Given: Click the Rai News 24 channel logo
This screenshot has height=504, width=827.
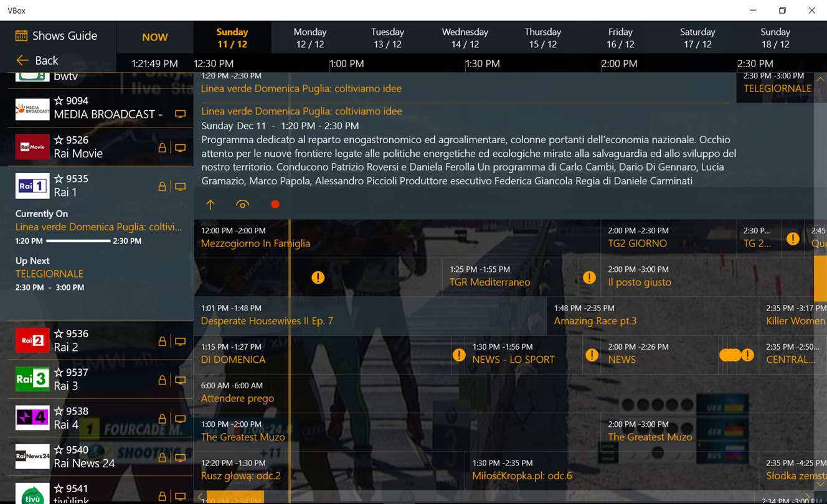Looking at the screenshot, I should point(32,457).
